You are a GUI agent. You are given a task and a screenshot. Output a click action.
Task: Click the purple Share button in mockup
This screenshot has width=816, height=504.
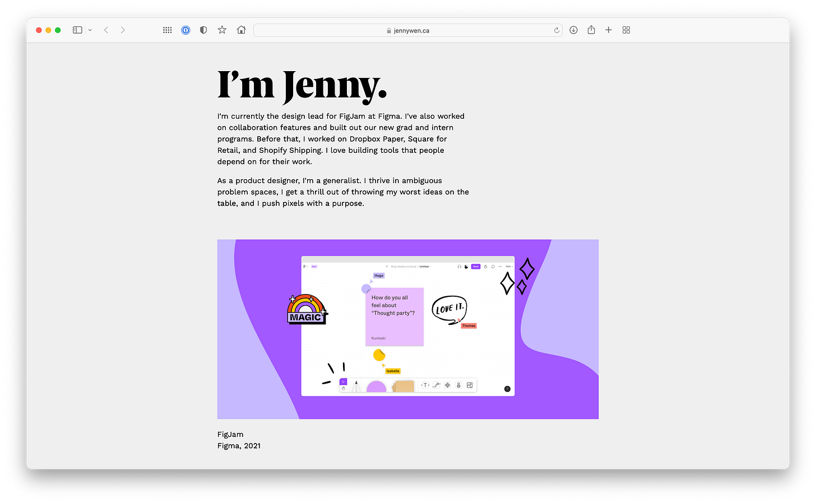476,267
